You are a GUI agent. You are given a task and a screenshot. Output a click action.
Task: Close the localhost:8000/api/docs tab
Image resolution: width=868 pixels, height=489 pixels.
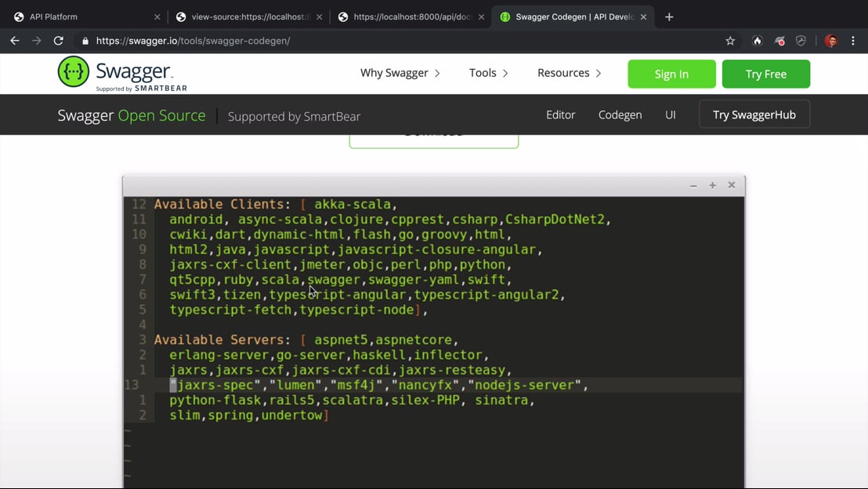coord(482,16)
